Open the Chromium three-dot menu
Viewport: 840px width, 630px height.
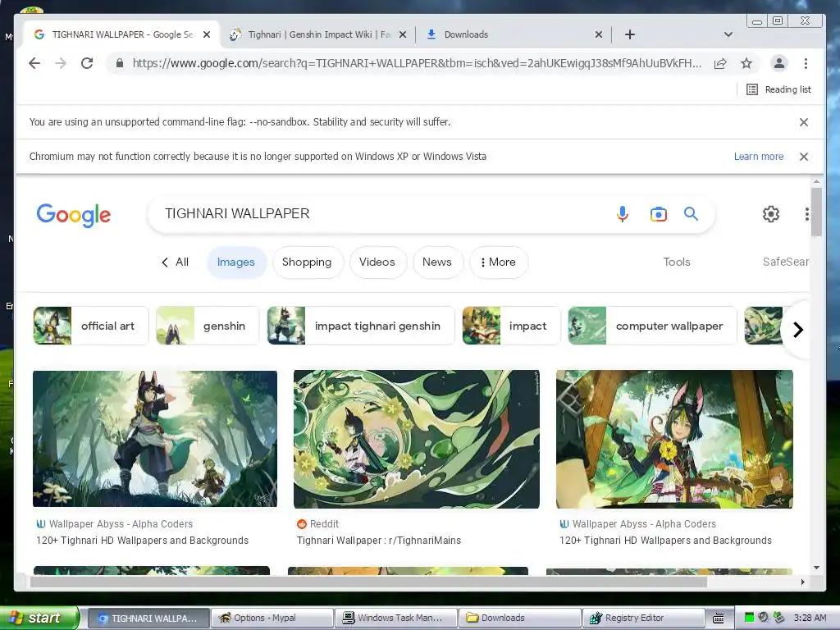pyautogui.click(x=806, y=63)
